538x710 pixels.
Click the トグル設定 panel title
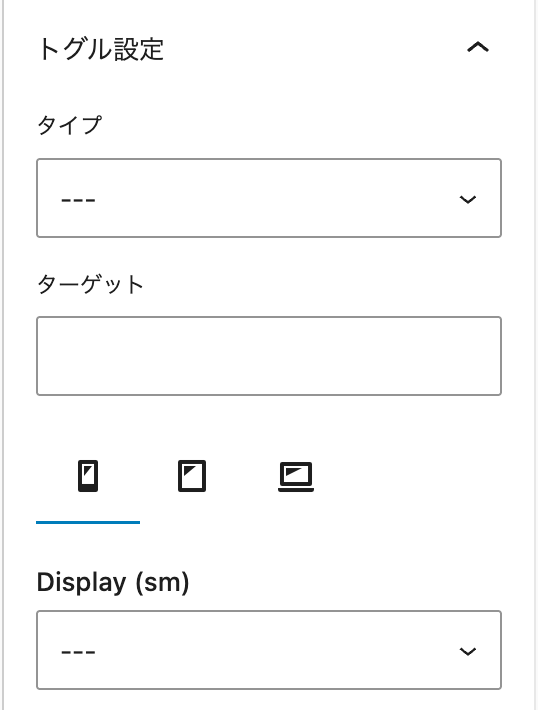tap(100, 48)
